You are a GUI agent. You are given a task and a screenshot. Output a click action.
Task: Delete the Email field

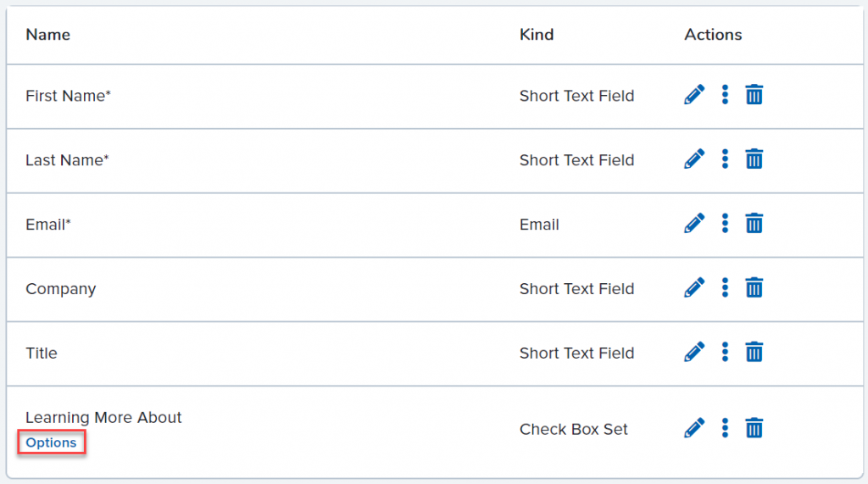tap(754, 224)
